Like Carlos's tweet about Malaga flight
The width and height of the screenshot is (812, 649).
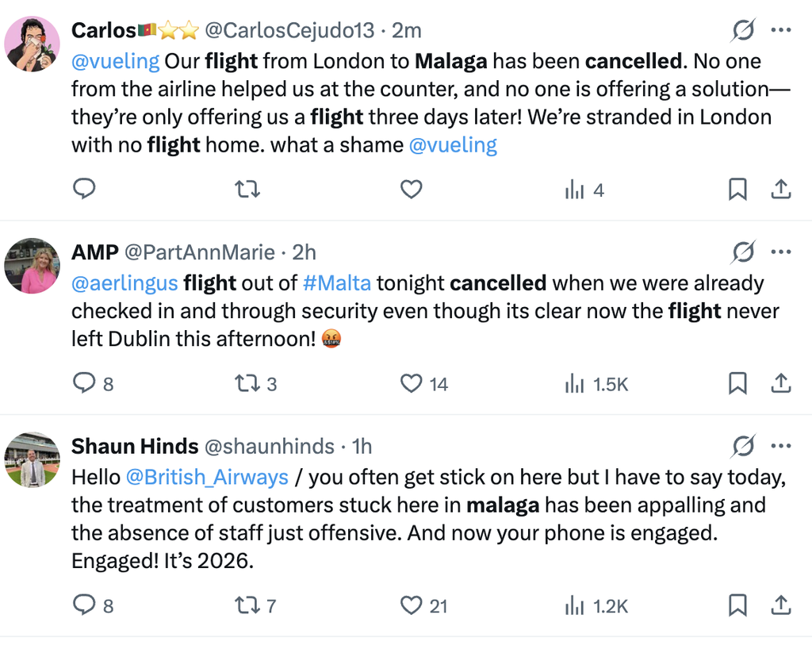[412, 189]
